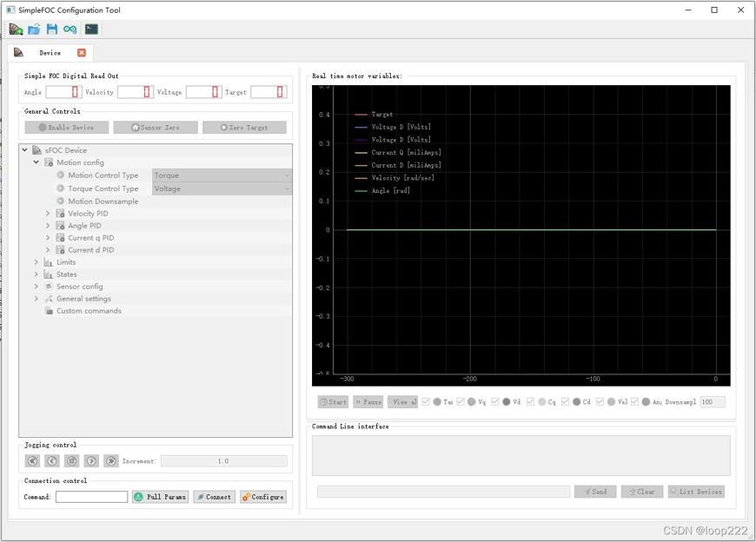The width and height of the screenshot is (756, 542).
Task: Jog one step forward with right arrow
Action: click(x=91, y=461)
